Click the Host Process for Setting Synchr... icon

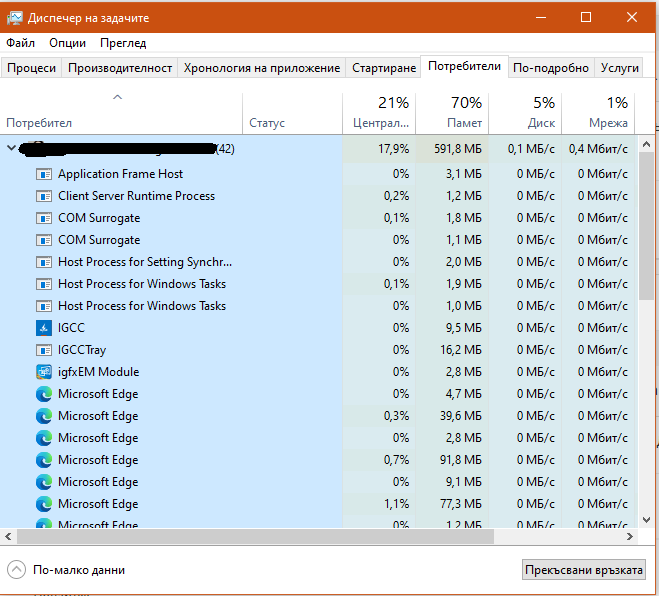[x=44, y=262]
